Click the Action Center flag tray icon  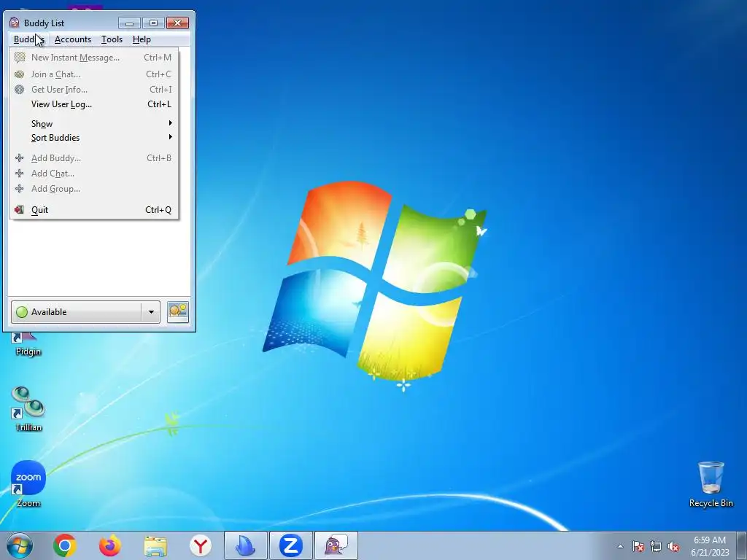(x=638, y=546)
